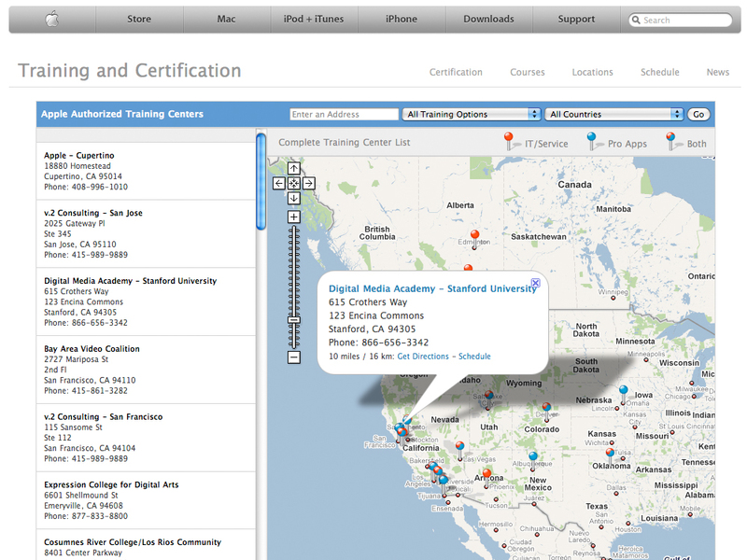Image resolution: width=747 pixels, height=560 pixels.
Task: Select the Albuquerque blue pin
Action: (x=533, y=460)
